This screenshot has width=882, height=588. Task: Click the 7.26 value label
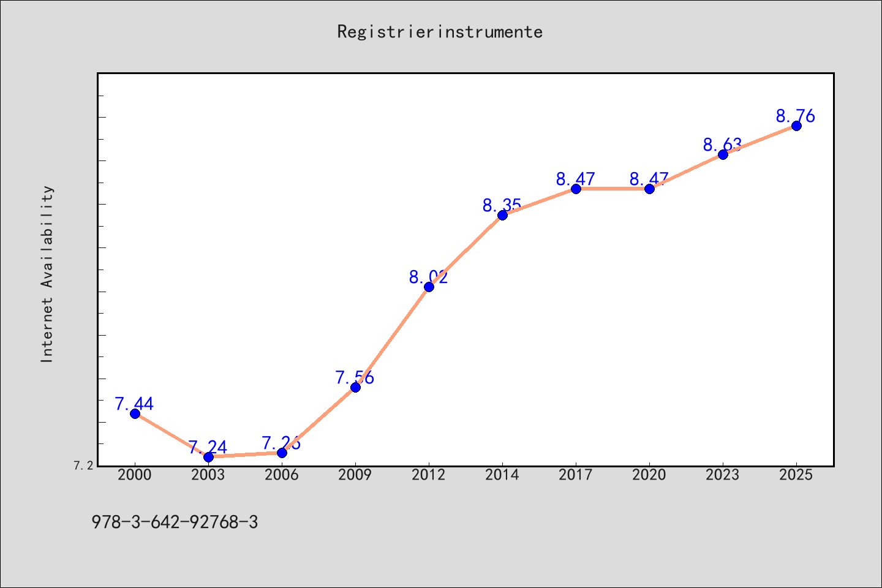(x=281, y=442)
